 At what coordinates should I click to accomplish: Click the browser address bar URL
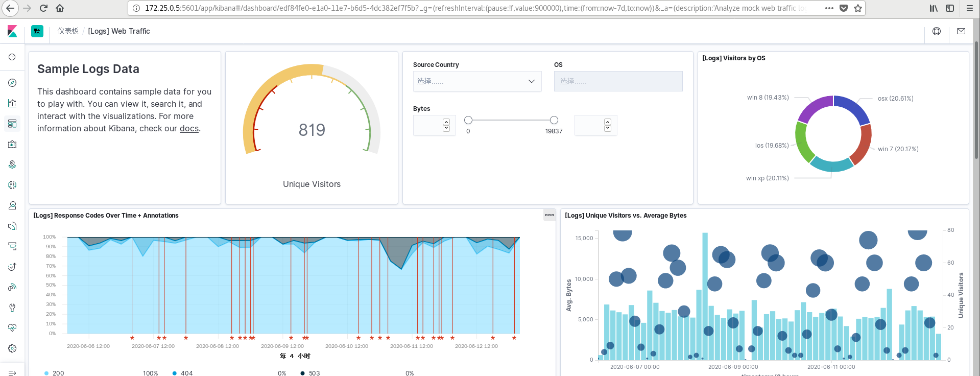coord(475,8)
